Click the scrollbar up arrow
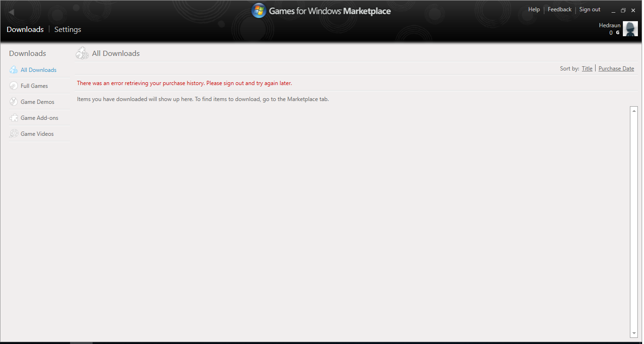This screenshot has width=644, height=344. pyautogui.click(x=634, y=111)
